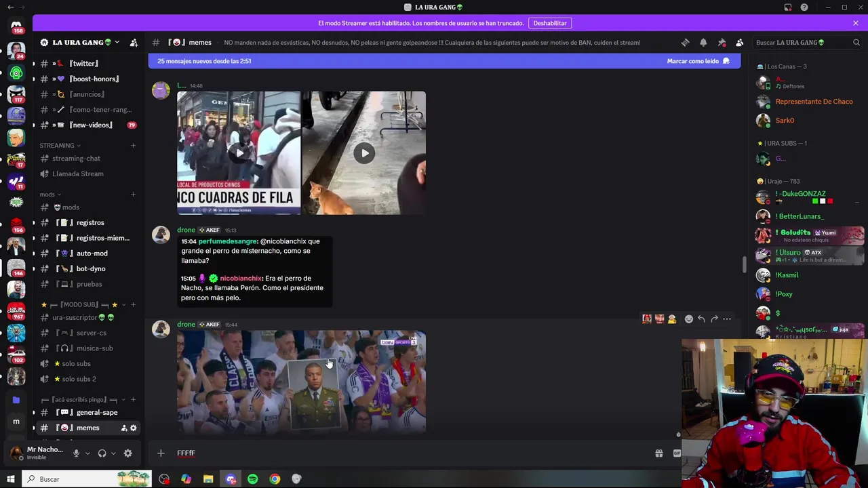Open Copilot from taskbar
The height and width of the screenshot is (488, 868).
pyautogui.click(x=186, y=479)
